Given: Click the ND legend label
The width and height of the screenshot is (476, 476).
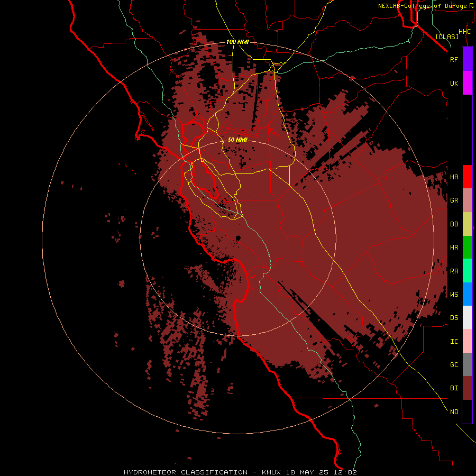Looking at the screenshot, I should [x=454, y=412].
